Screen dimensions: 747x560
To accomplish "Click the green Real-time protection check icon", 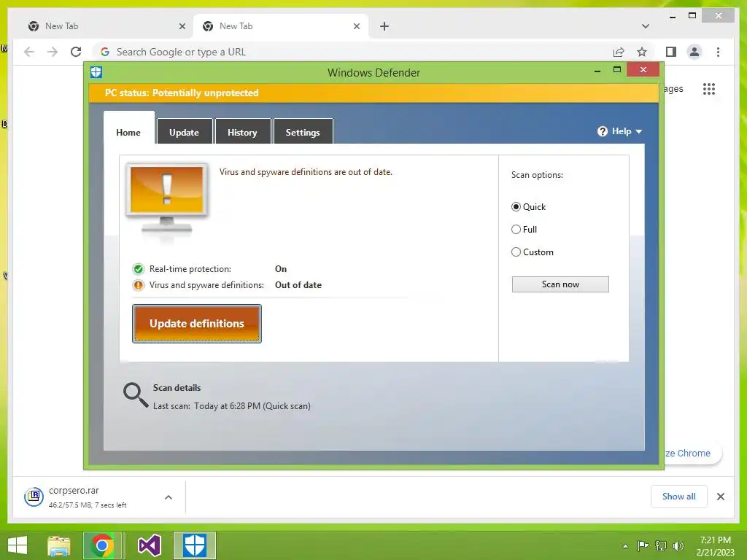I will (138, 269).
